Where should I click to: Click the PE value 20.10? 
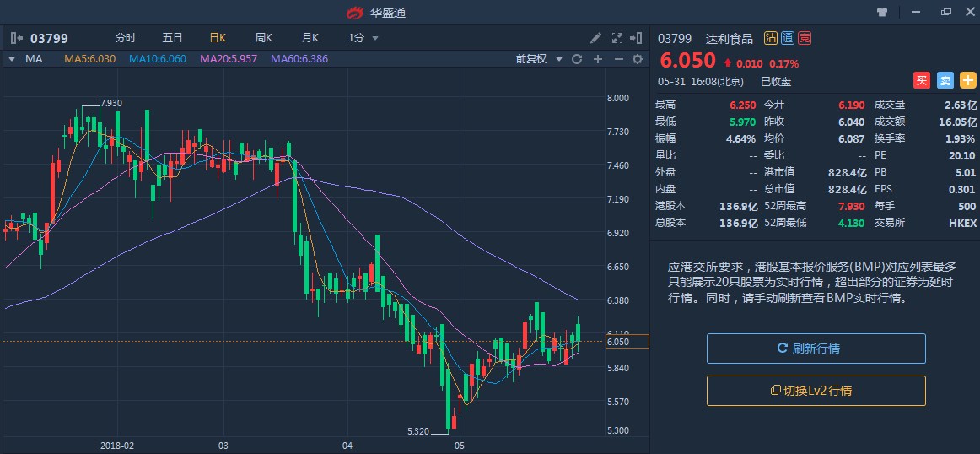[963, 156]
